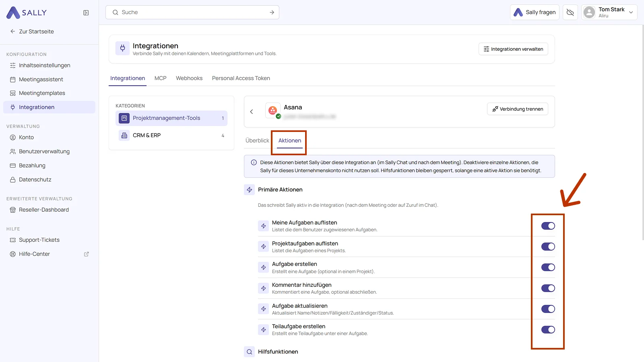Click the crossed-out cloud icon button
The image size is (644, 362).
570,12
